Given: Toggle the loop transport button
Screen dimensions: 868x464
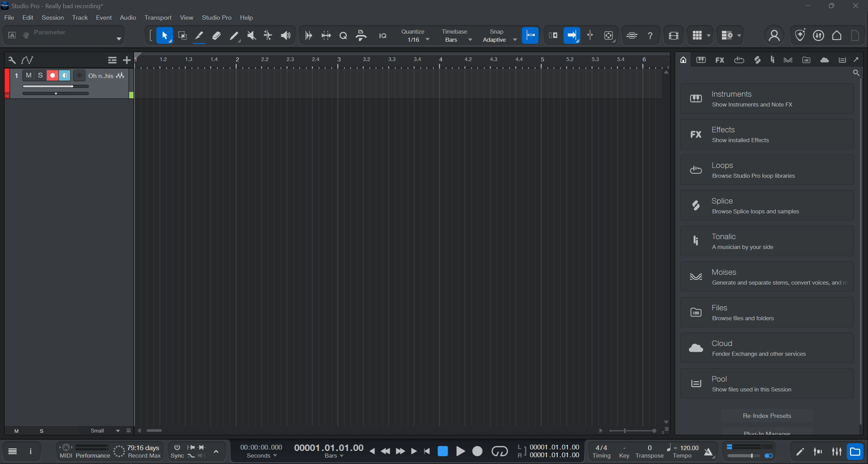Looking at the screenshot, I should [x=499, y=451].
